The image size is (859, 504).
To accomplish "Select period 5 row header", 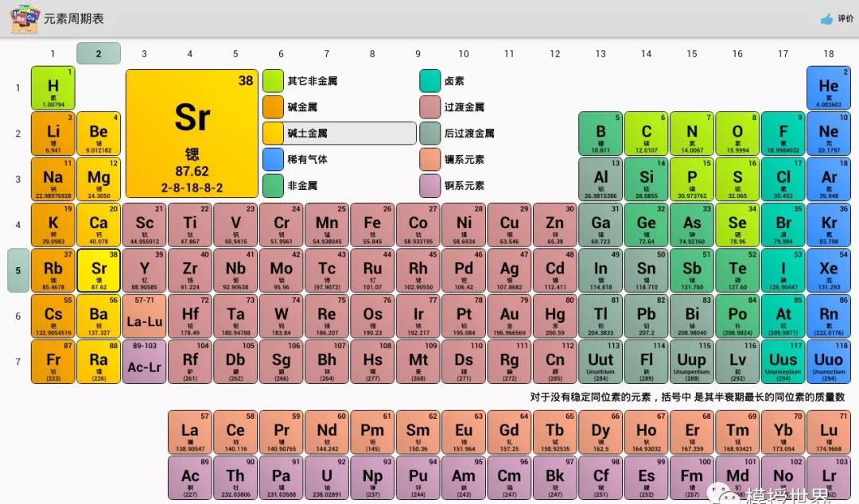I will 18,270.
